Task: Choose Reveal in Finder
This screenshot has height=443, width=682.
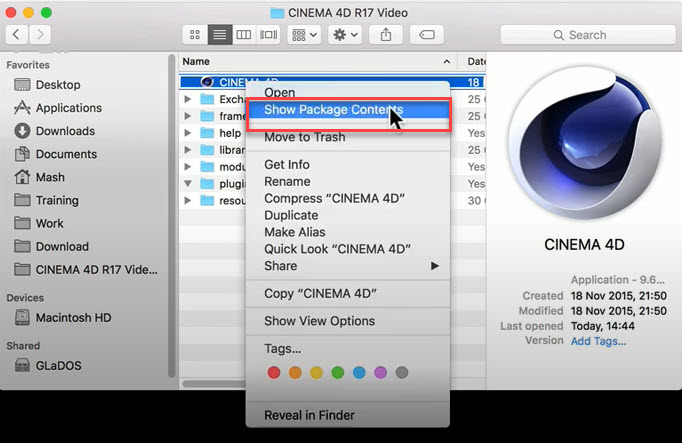Action: [x=348, y=415]
